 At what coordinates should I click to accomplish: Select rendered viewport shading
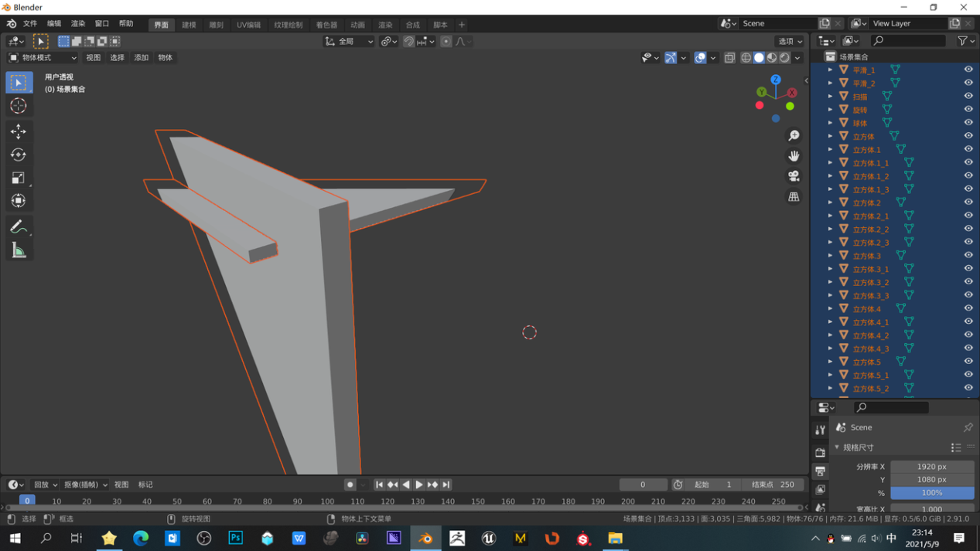click(784, 58)
